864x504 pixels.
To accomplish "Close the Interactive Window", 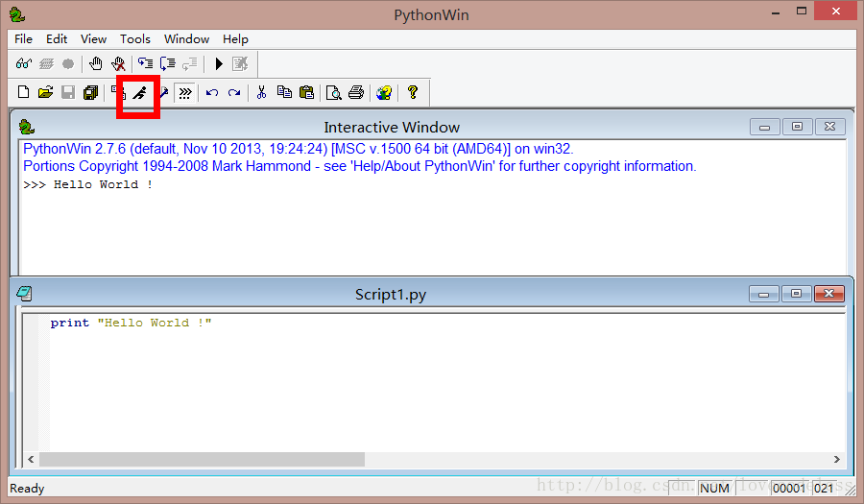I will (x=829, y=127).
